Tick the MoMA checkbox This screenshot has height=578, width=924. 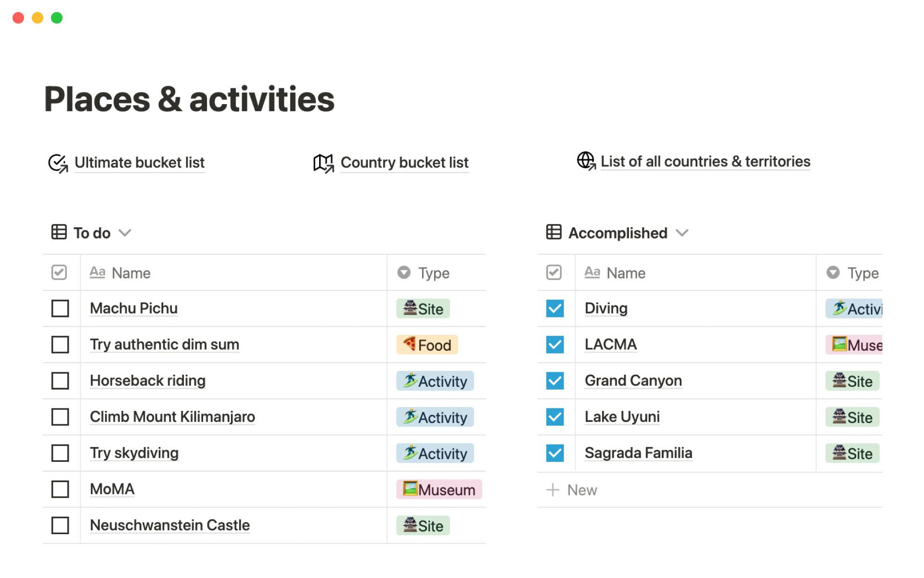coord(60,489)
